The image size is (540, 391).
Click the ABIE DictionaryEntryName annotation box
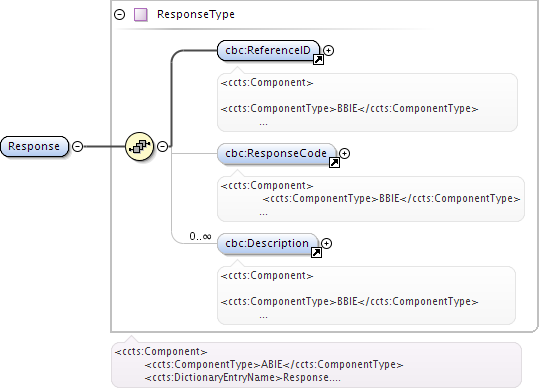pos(316,365)
